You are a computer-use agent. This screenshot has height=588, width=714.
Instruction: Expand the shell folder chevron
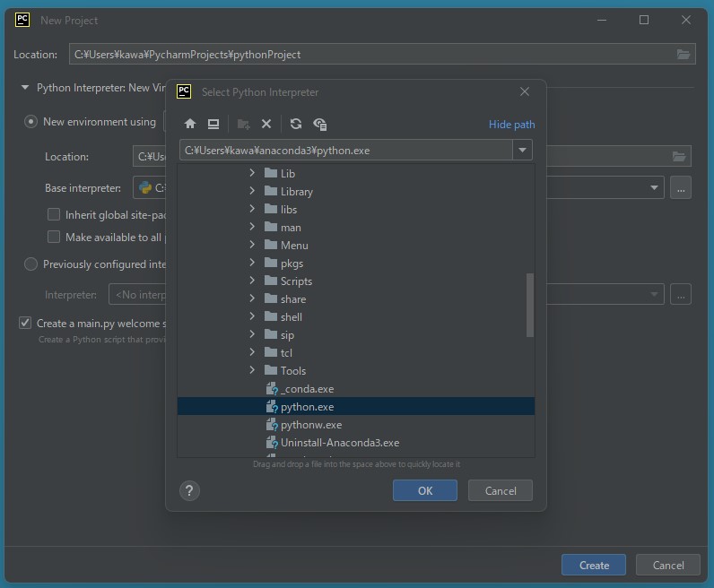tap(252, 316)
